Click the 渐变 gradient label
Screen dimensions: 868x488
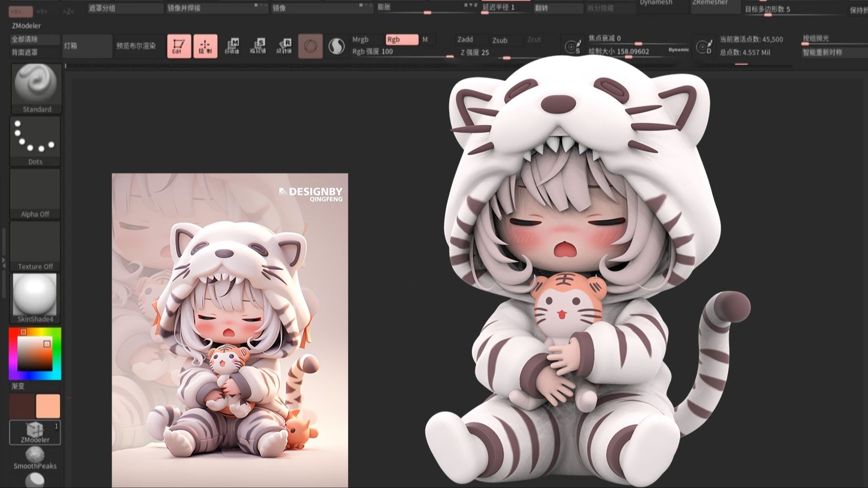(18, 386)
